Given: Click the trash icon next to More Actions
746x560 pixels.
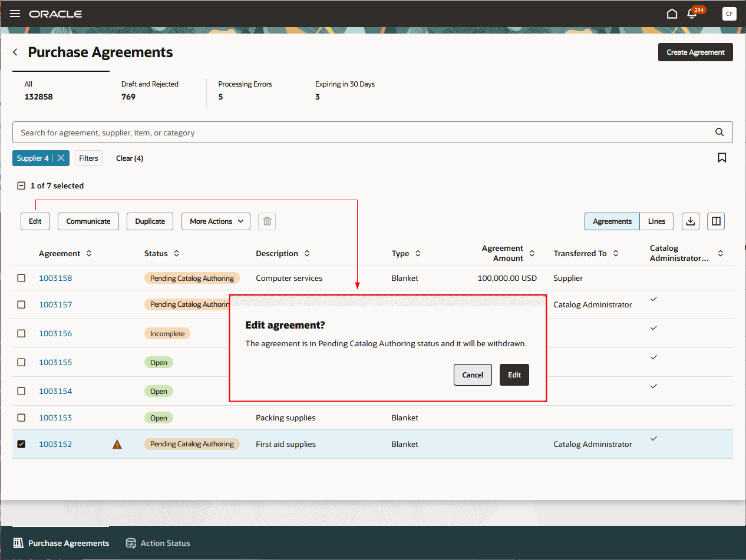Looking at the screenshot, I should tap(266, 221).
